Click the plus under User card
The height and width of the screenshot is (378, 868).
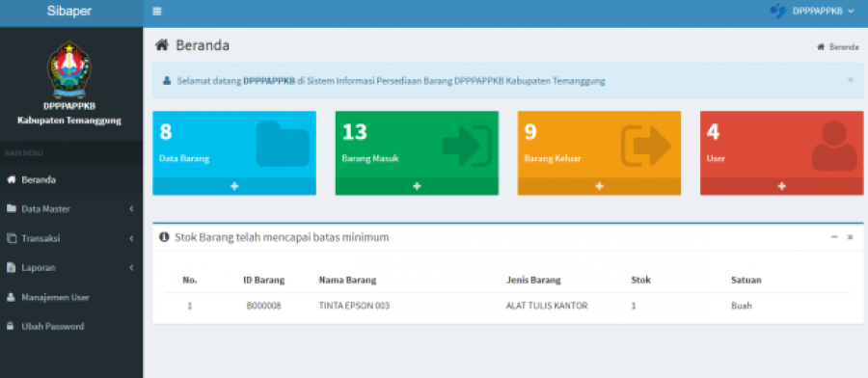pos(781,186)
